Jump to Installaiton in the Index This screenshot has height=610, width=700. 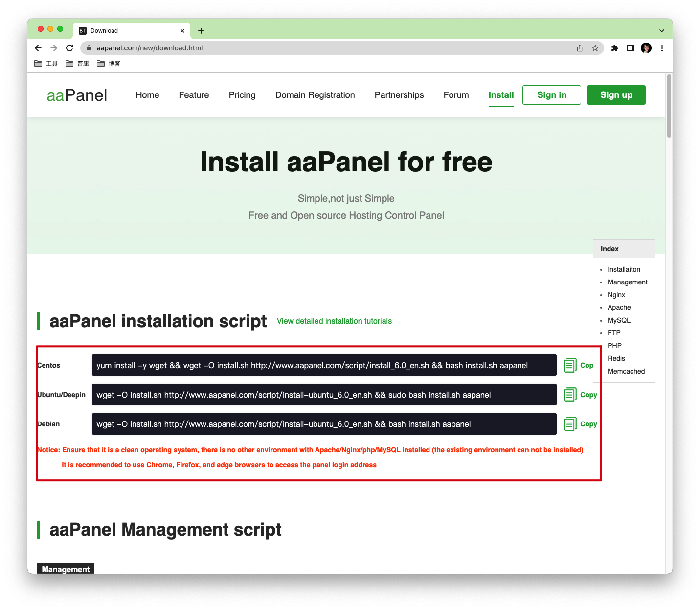624,269
